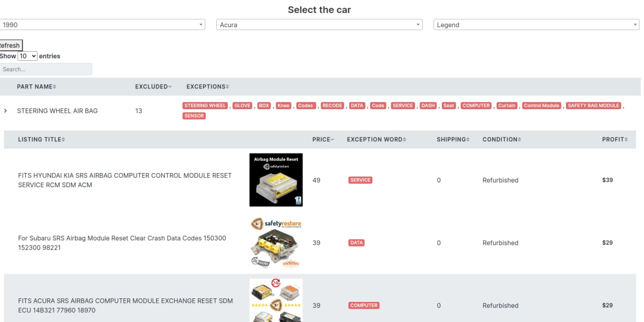Sort by Profit column
The image size is (644, 322).
[x=615, y=139]
